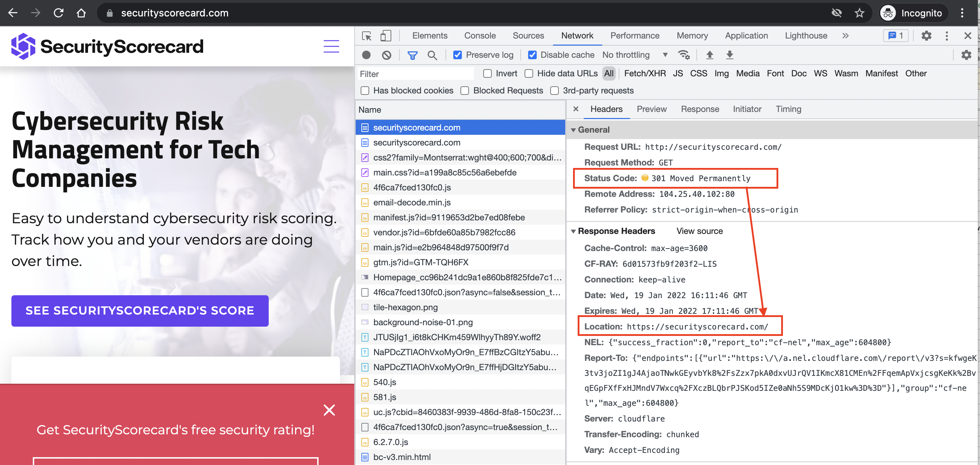This screenshot has height=465, width=980.
Task: Select the email-decode.min.js request
Action: (460, 202)
